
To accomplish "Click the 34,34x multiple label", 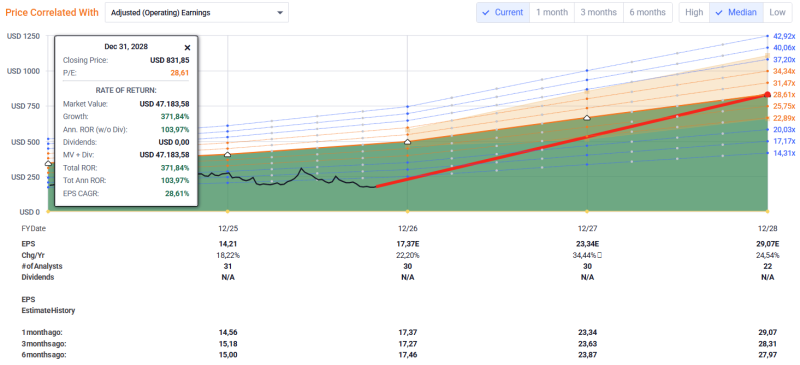I will tap(784, 70).
